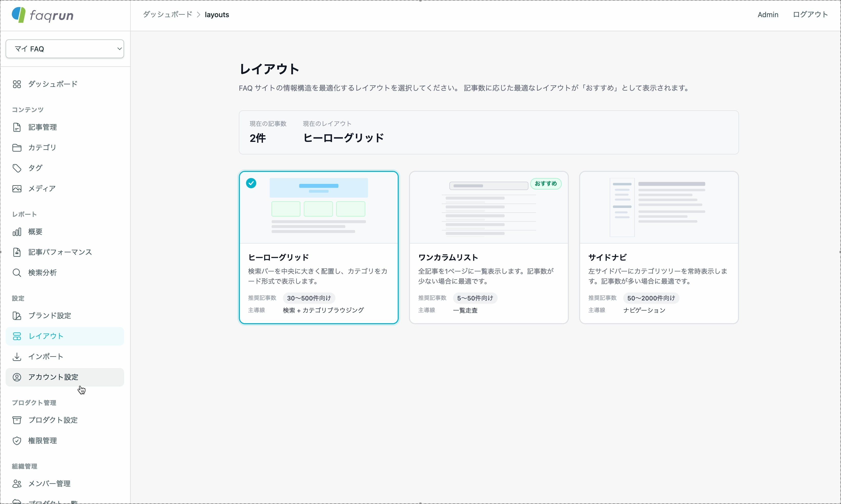The height and width of the screenshot is (504, 841).
Task: Click the 30〜500件向け tag
Action: click(309, 298)
